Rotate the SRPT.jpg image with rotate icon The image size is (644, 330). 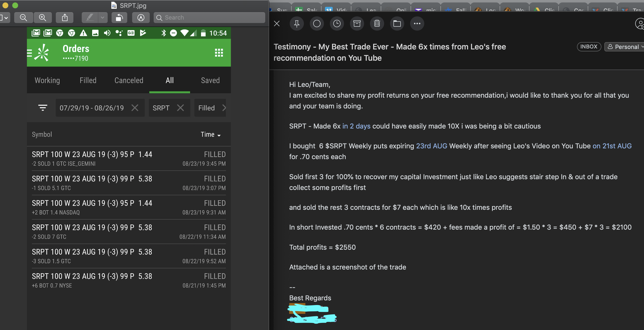(x=119, y=18)
